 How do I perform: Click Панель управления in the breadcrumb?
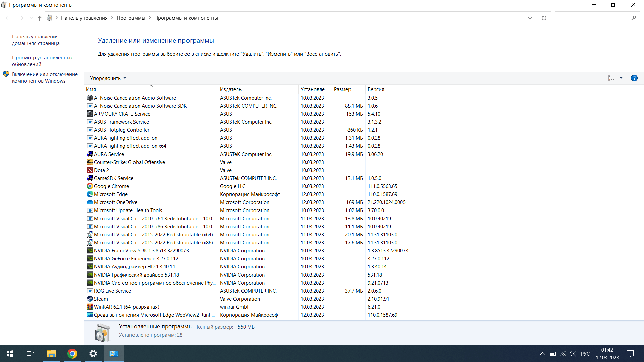pos(84,18)
